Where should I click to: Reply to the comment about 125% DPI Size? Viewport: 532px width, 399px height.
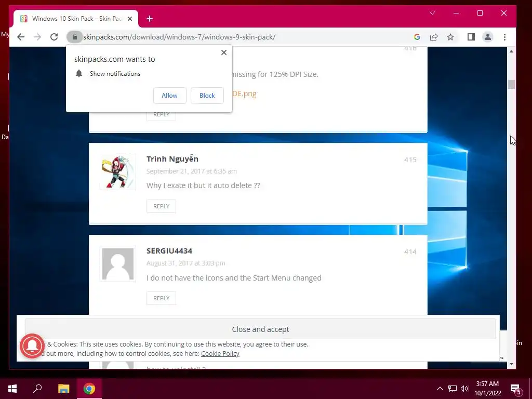pos(161,115)
